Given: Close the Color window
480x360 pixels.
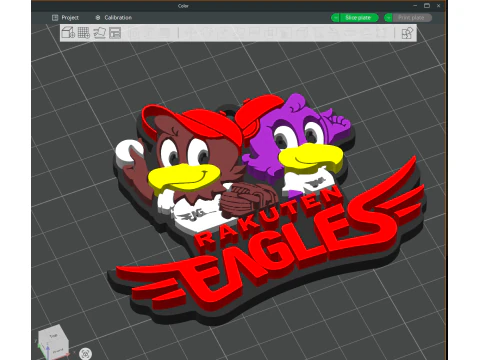Looking at the screenshot, I should point(439,6).
